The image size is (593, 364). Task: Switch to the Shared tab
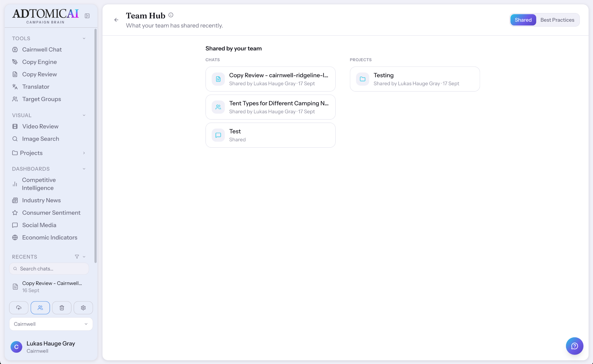tap(523, 20)
